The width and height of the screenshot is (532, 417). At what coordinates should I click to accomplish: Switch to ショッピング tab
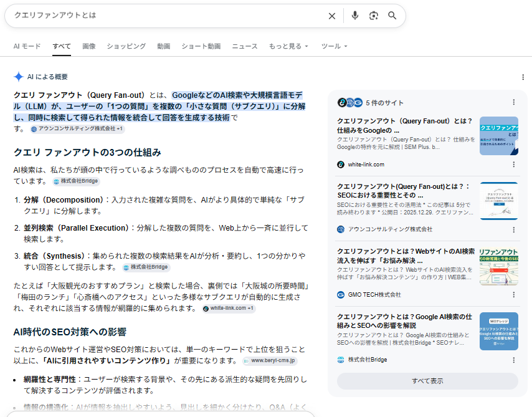coord(126,46)
